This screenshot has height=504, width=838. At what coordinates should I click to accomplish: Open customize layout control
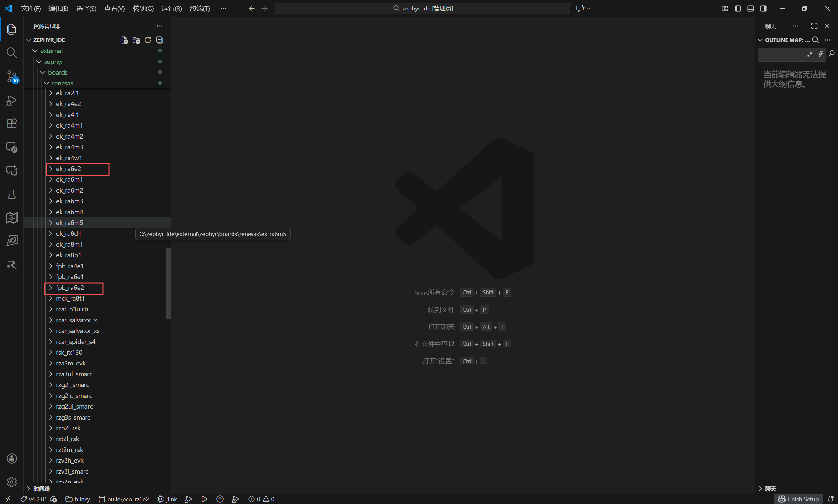coord(725,9)
